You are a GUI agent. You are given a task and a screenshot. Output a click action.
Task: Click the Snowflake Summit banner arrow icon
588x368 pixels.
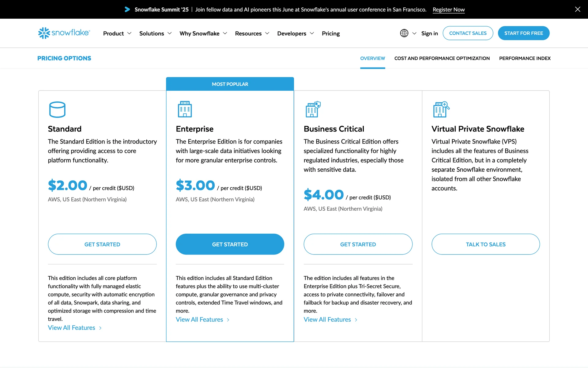coord(127,10)
